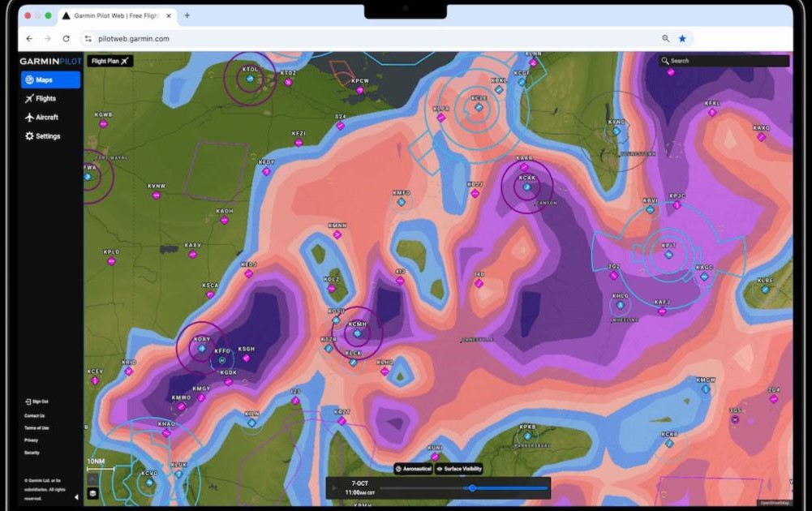Click the forecast timeline slider handle
This screenshot has width=812, height=511.
472,487
